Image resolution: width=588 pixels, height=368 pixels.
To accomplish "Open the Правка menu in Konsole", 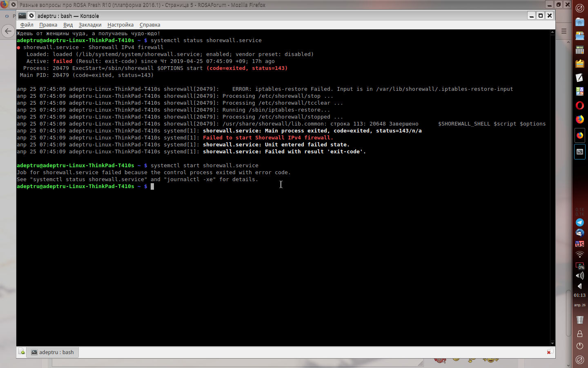I will coord(48,25).
